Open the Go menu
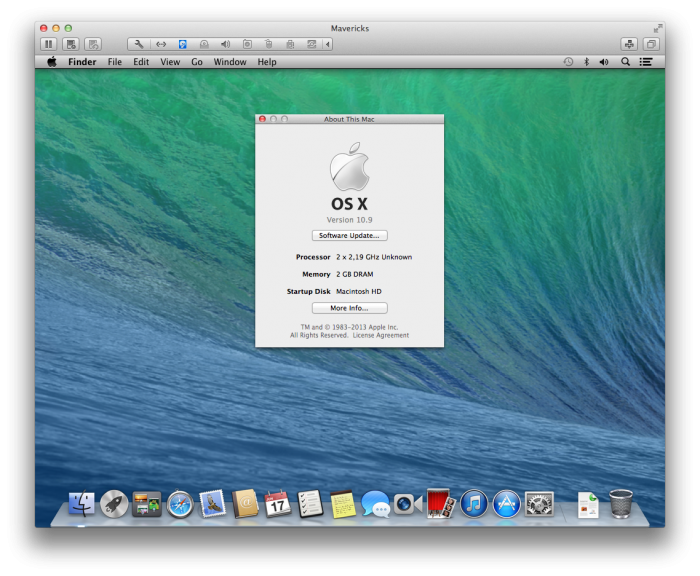This screenshot has width=700, height=576. (197, 62)
